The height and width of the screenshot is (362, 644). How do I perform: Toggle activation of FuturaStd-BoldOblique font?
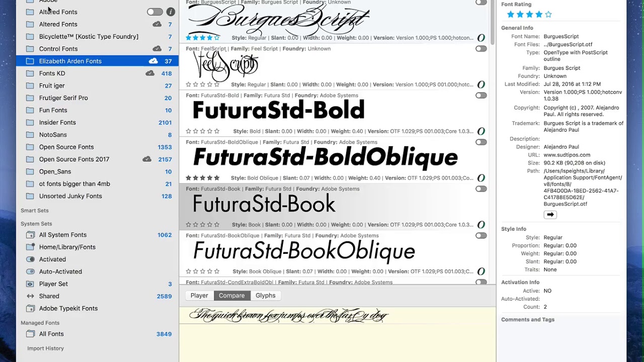[481, 142]
